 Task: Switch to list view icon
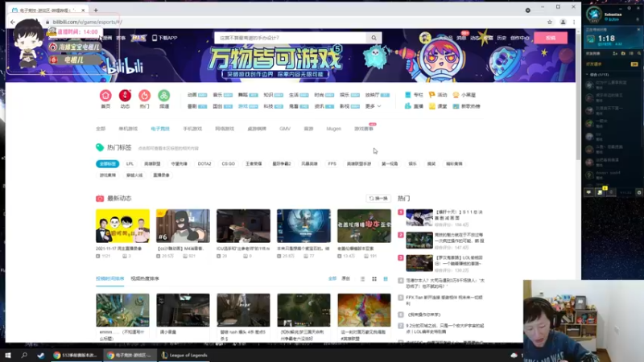click(362, 278)
